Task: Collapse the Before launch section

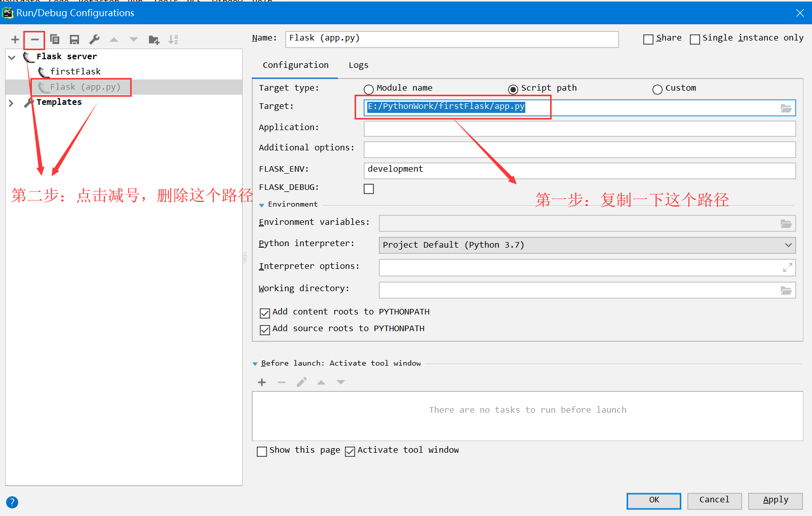Action: pos(255,364)
